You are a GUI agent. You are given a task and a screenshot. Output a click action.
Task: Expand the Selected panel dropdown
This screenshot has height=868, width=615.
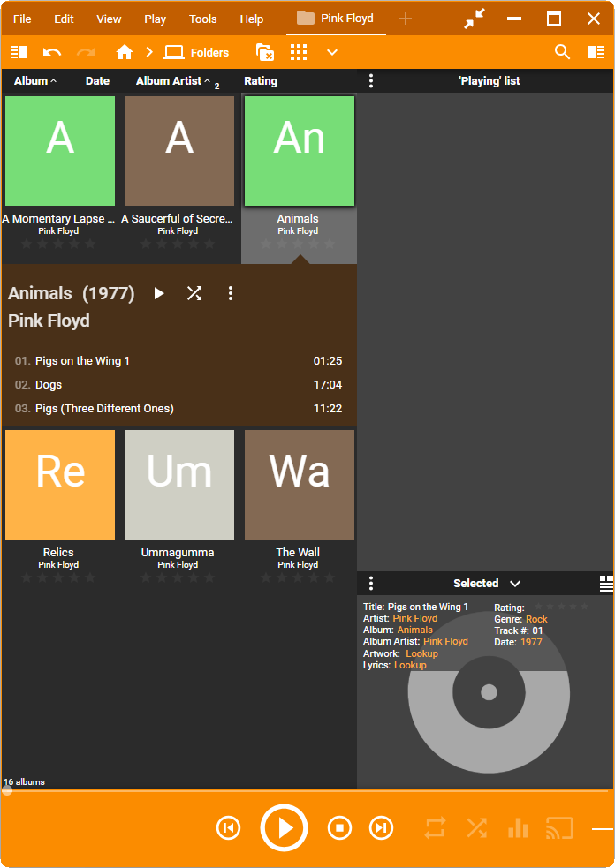click(515, 584)
